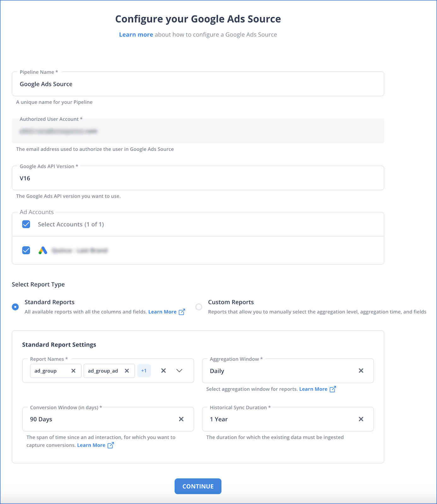Click the ad_group tag text
Viewport: 437px width, 504px height.
pos(45,371)
